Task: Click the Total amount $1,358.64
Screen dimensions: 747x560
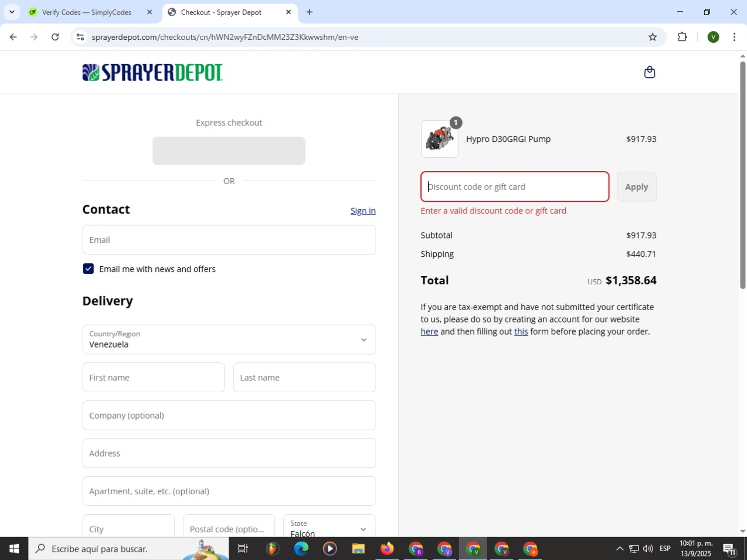Action: pyautogui.click(x=630, y=280)
